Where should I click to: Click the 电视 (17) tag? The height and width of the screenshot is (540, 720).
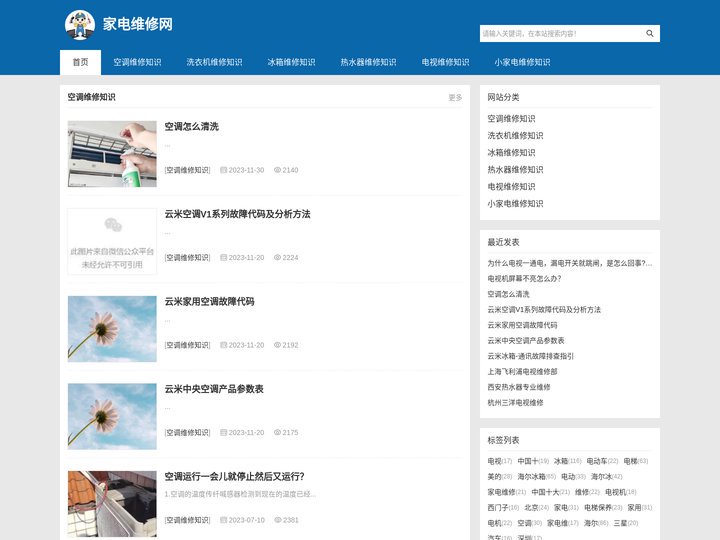pyautogui.click(x=500, y=461)
